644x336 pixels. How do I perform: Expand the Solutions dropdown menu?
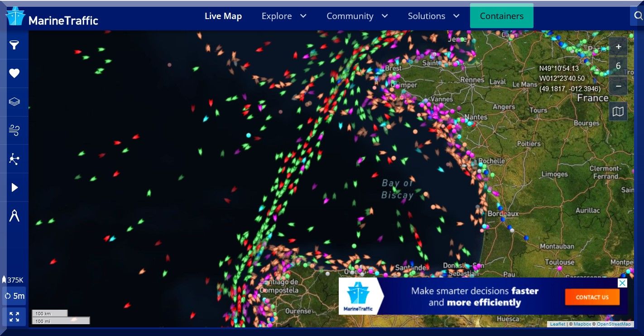(x=433, y=16)
